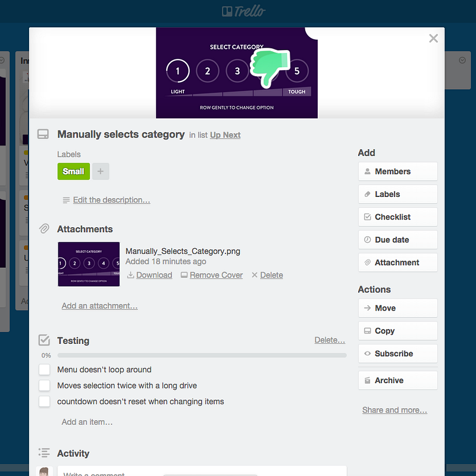476x476 pixels.
Task: Click 'Remove Cover' link
Action: 216,275
